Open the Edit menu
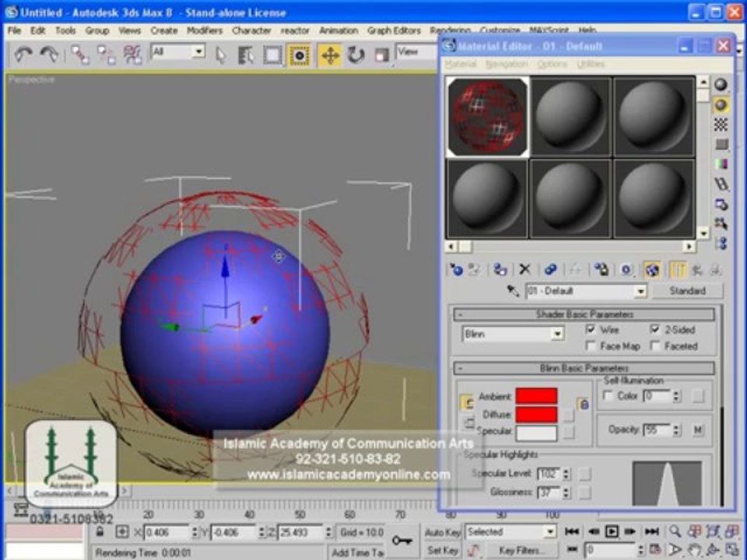The height and width of the screenshot is (560, 747). (x=37, y=30)
